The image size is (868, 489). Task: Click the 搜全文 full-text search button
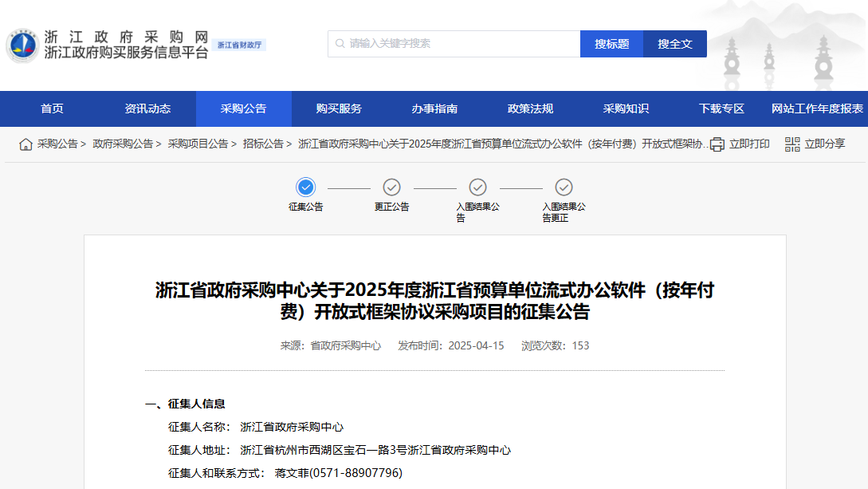[674, 43]
